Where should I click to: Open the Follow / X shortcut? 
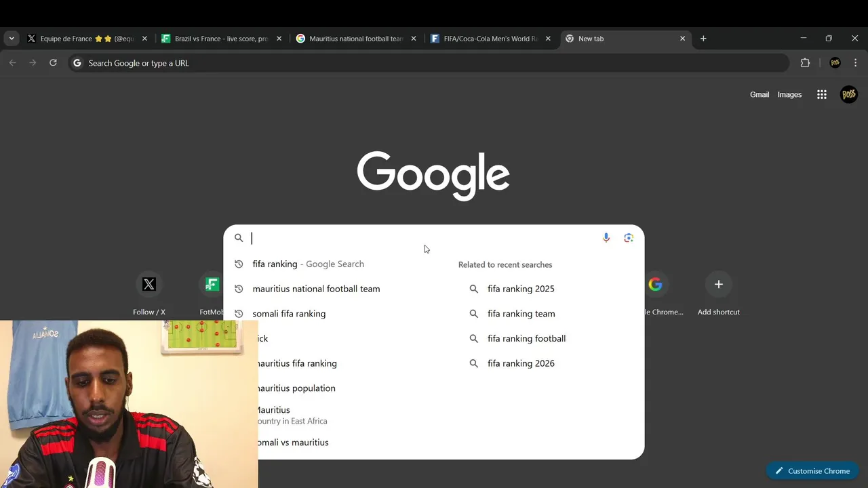149,293
